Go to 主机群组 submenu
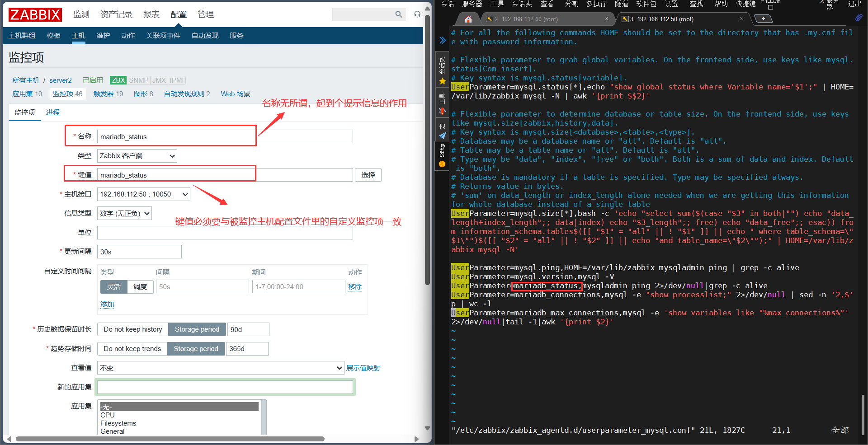 (x=22, y=36)
